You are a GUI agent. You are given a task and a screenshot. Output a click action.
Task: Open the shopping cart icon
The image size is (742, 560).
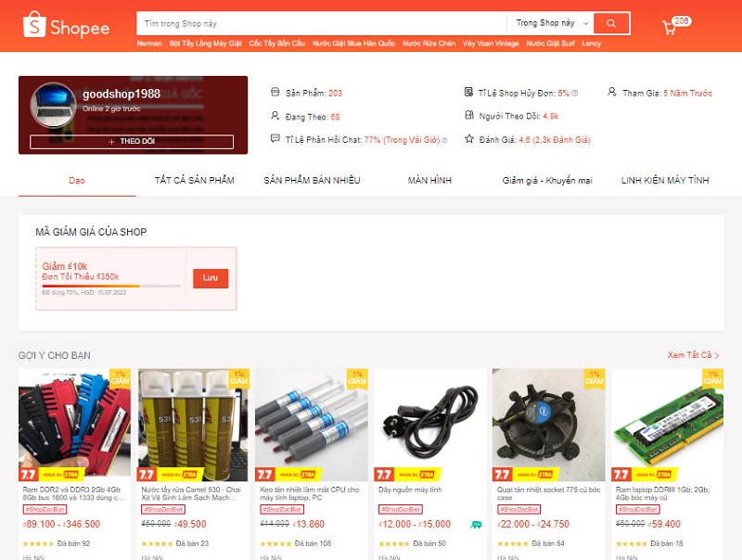click(x=669, y=28)
